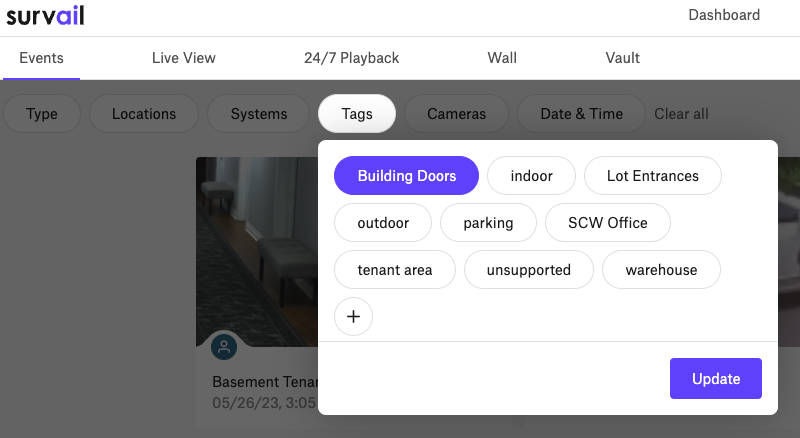Screen dimensions: 800x438
Task: Click the Clear all link
Action: tap(681, 113)
